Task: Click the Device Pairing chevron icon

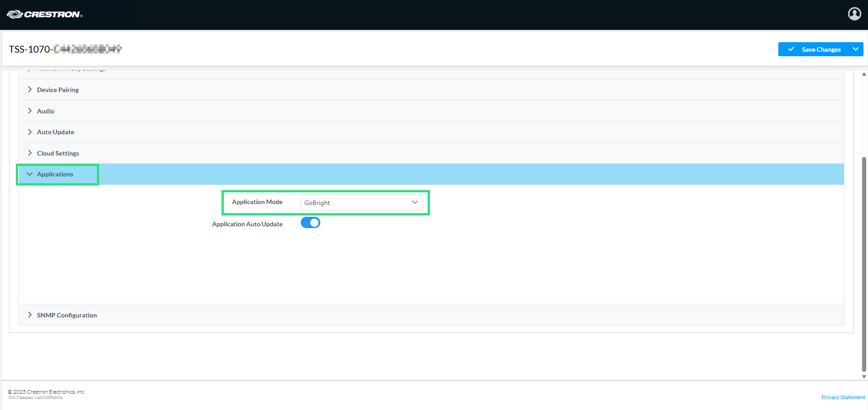Action: (x=29, y=89)
